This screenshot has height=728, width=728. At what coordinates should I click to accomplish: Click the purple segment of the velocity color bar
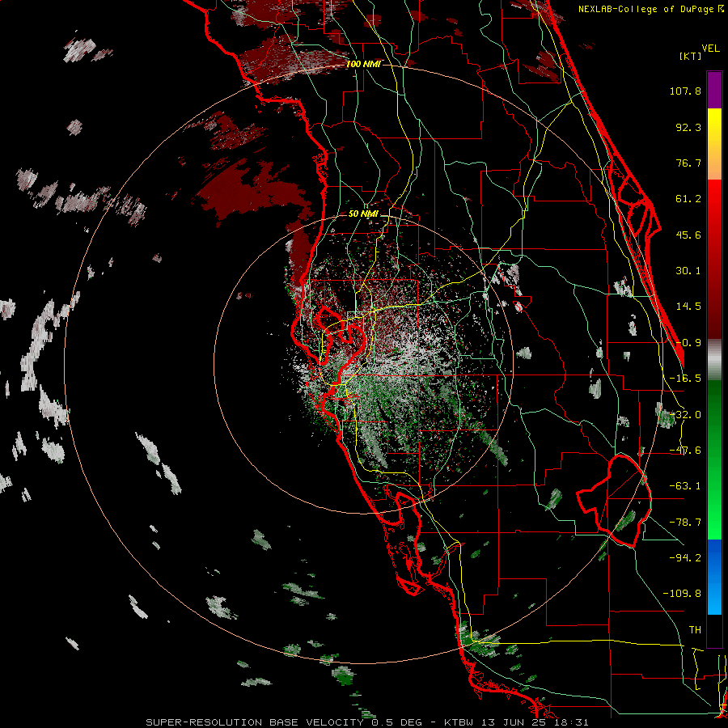tap(714, 90)
